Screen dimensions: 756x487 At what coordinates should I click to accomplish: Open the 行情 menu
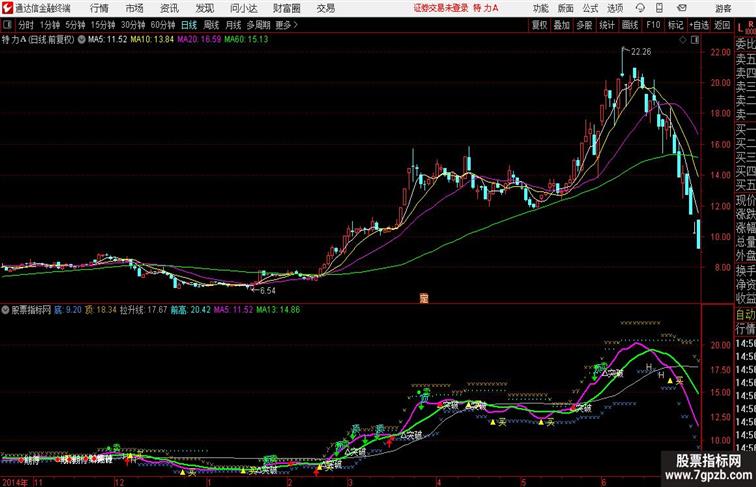pos(99,8)
